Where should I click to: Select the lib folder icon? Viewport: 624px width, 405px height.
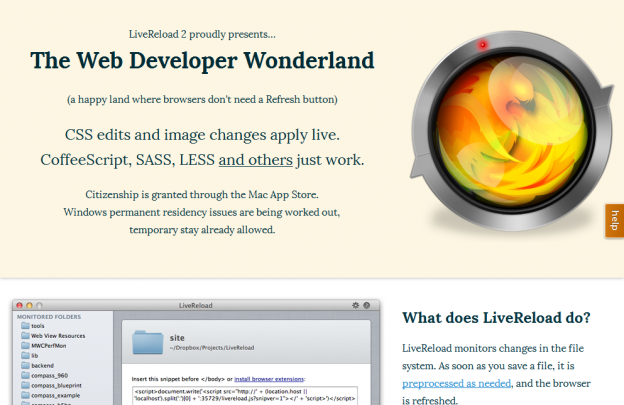25,355
